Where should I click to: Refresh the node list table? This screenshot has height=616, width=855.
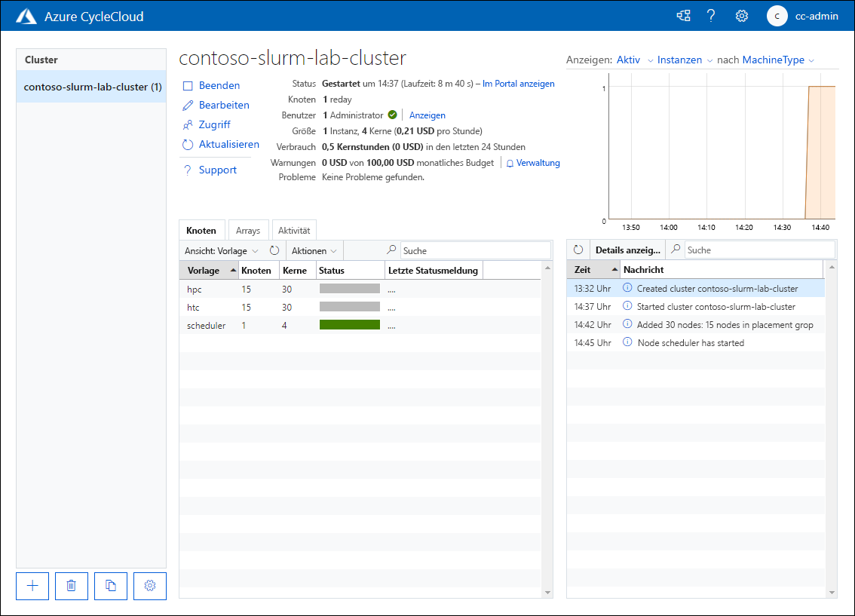click(274, 250)
